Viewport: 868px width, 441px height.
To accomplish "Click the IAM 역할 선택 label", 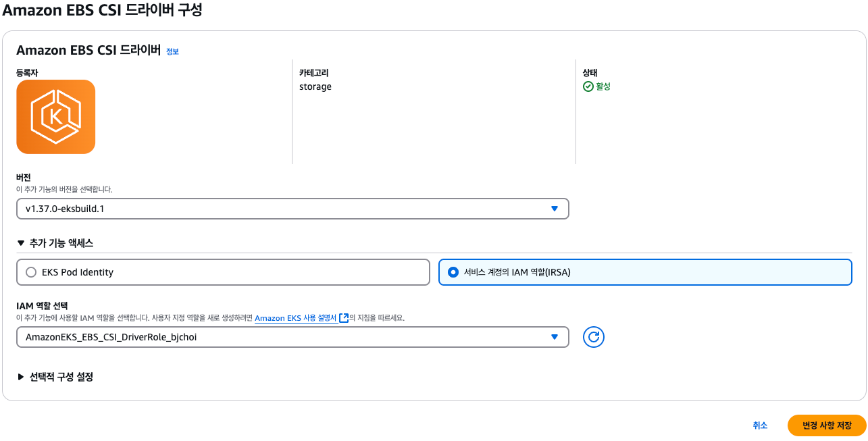I will 42,306.
